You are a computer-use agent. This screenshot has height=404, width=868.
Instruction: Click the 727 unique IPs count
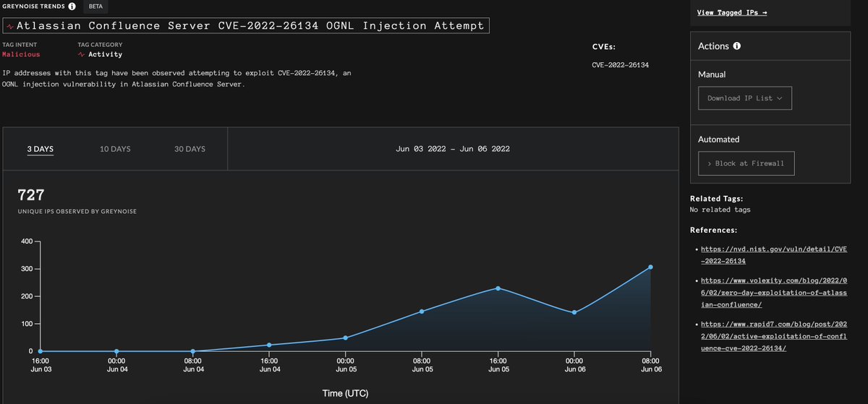31,194
